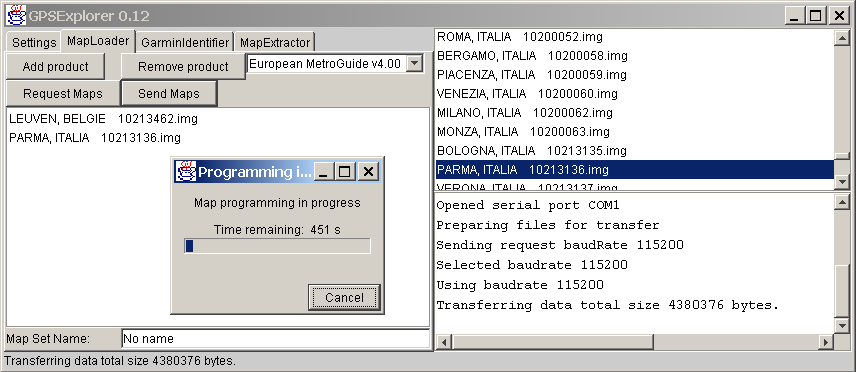Image resolution: width=856 pixels, height=372 pixels.
Task: Minimize the Programming dialog
Action: coord(323,172)
